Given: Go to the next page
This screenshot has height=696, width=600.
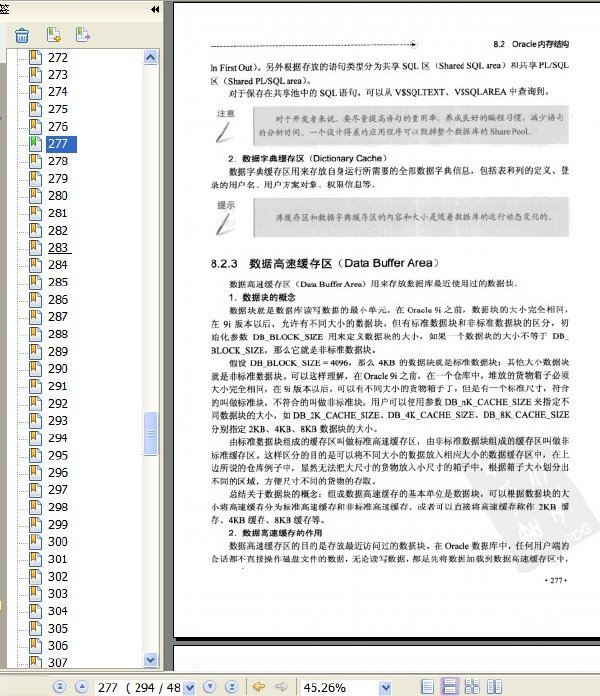Looking at the screenshot, I should (x=210, y=687).
